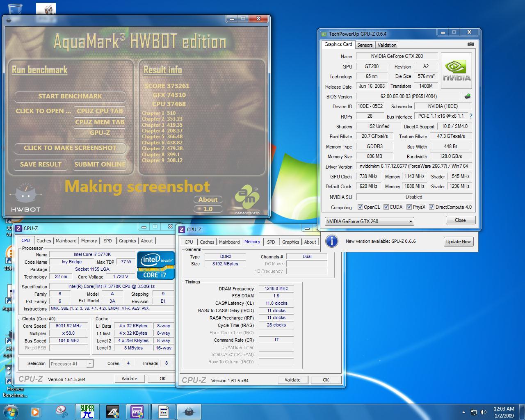Click the GPU name field NVIDIA GeForce GTX 260

397,56
